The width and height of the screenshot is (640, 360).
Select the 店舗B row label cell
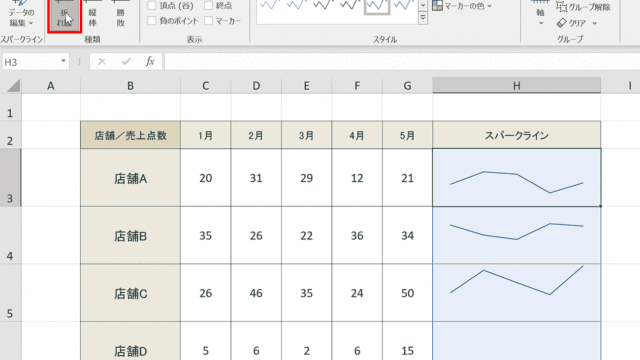130,235
